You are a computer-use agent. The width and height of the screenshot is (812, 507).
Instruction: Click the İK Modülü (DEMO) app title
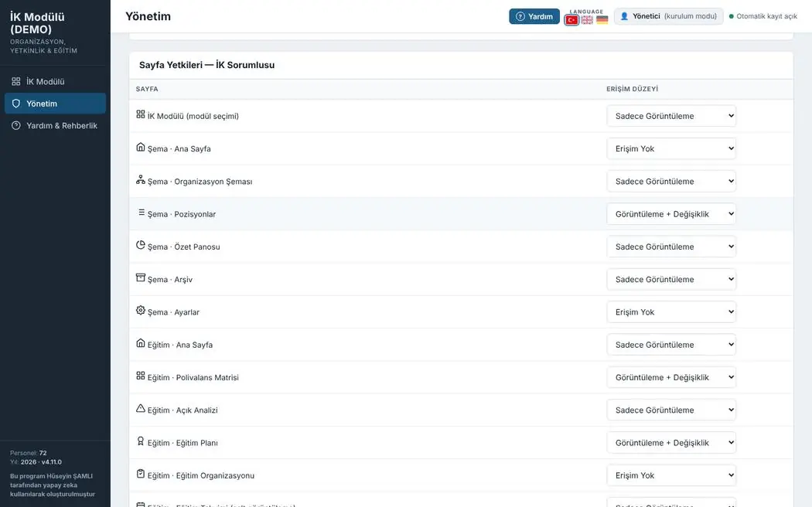[x=37, y=22]
